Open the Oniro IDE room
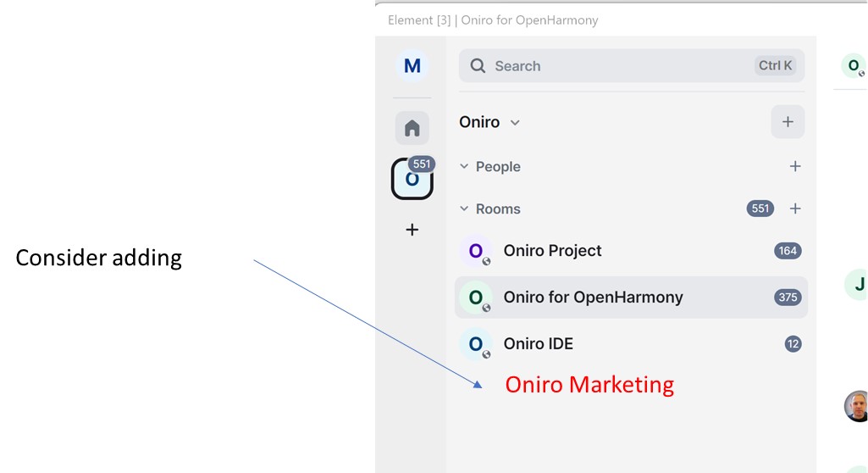The height and width of the screenshot is (473, 868). pos(631,344)
